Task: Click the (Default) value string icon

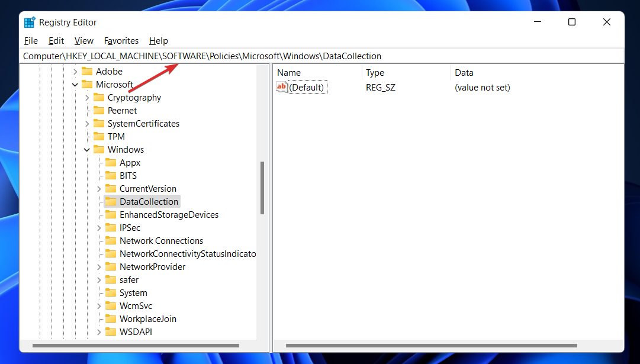Action: [x=282, y=88]
